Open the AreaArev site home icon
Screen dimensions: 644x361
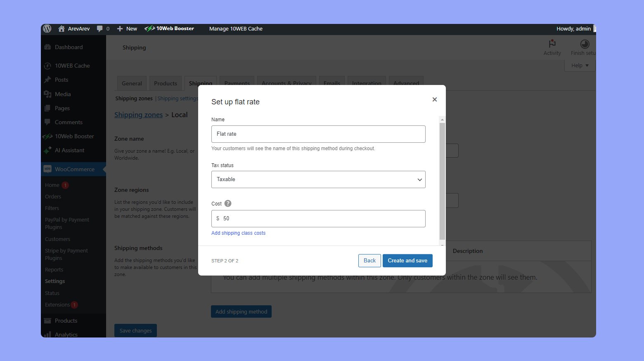62,28
